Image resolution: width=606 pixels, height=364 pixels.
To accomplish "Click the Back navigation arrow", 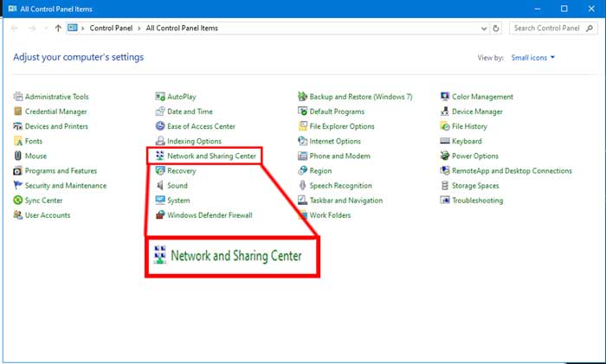I will pyautogui.click(x=15, y=29).
